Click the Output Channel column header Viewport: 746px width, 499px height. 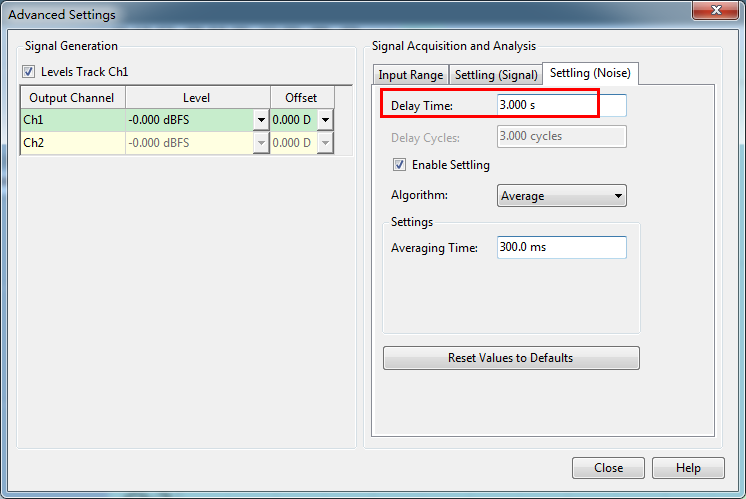[73, 98]
